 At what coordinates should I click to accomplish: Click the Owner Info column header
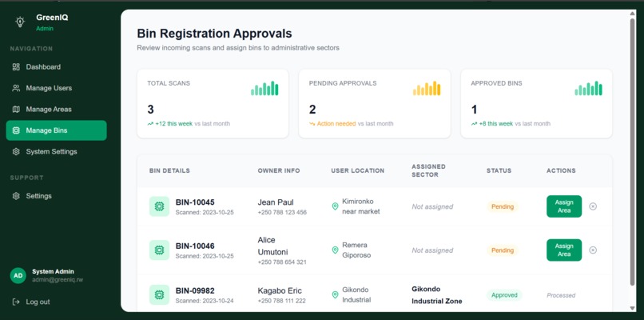[279, 170]
